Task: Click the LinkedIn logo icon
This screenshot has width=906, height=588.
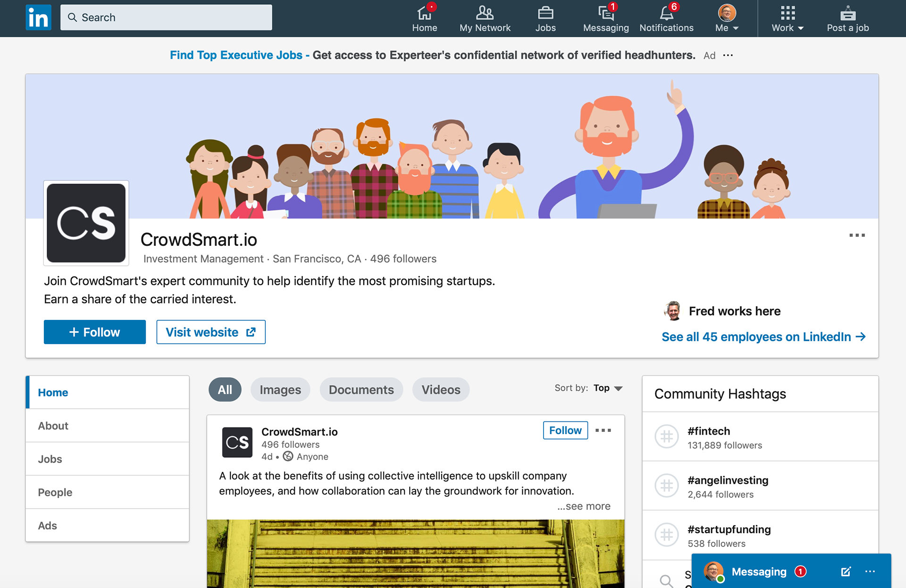Action: [38, 18]
